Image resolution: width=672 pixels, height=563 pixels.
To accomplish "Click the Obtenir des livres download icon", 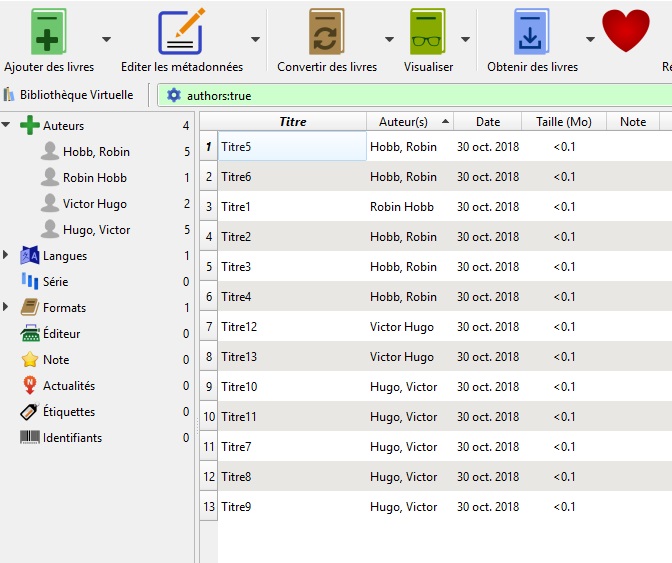I will tap(531, 32).
